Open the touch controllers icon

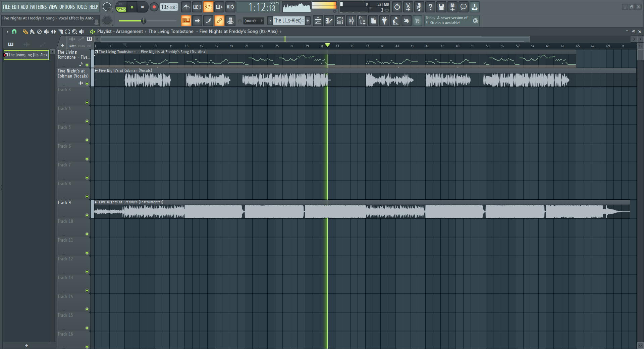pyautogui.click(x=406, y=21)
